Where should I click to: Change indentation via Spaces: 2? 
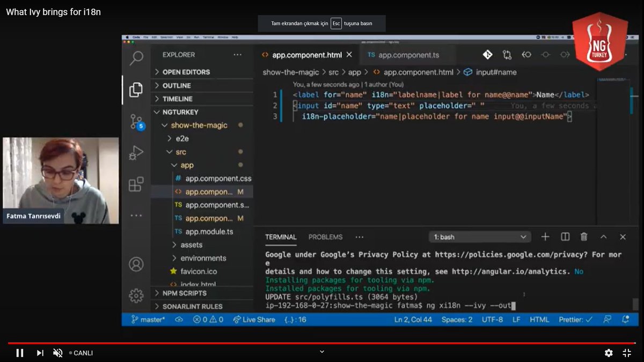click(457, 320)
